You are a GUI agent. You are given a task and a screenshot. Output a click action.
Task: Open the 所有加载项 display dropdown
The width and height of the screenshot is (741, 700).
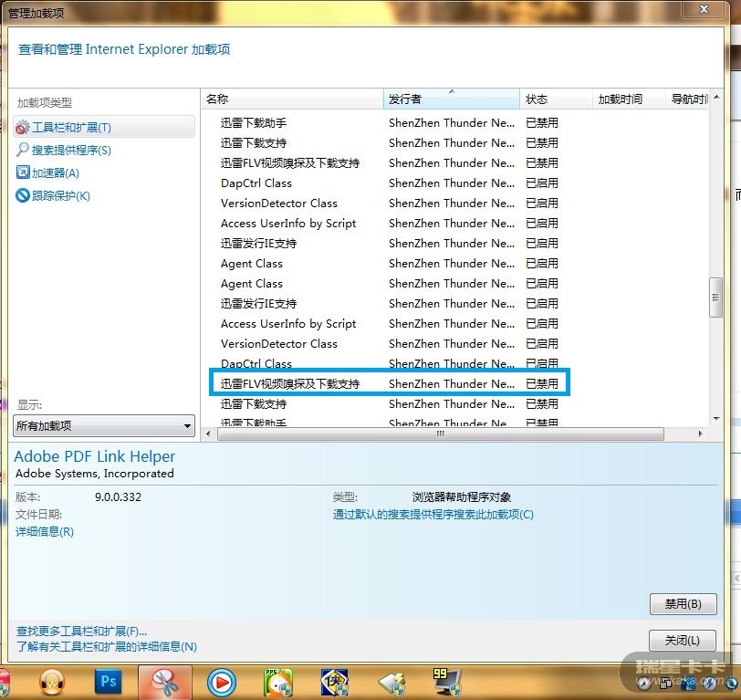pos(104,426)
